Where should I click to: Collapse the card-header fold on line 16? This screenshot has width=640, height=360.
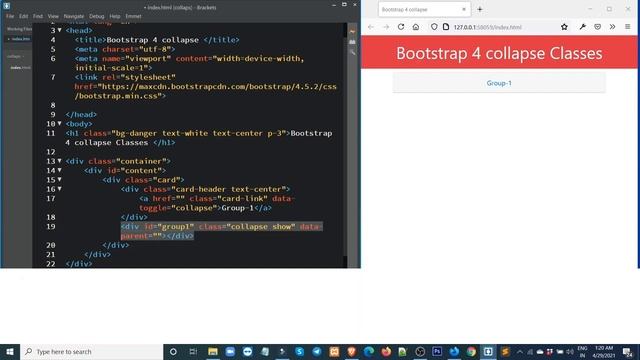tap(60, 189)
